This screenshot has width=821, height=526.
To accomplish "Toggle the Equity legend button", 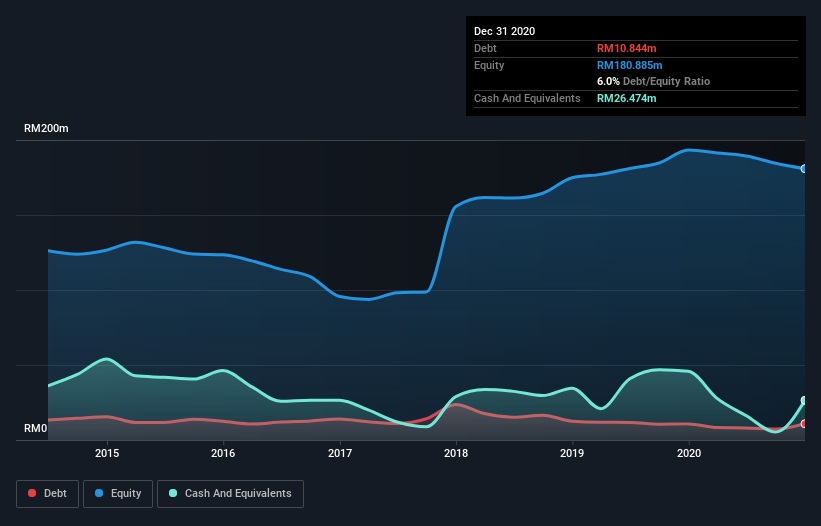I will coord(118,494).
